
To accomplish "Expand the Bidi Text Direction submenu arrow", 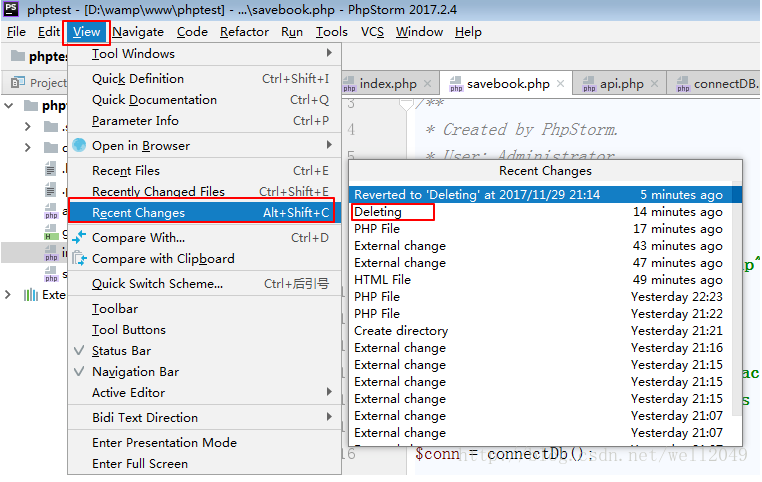I will 329,416.
